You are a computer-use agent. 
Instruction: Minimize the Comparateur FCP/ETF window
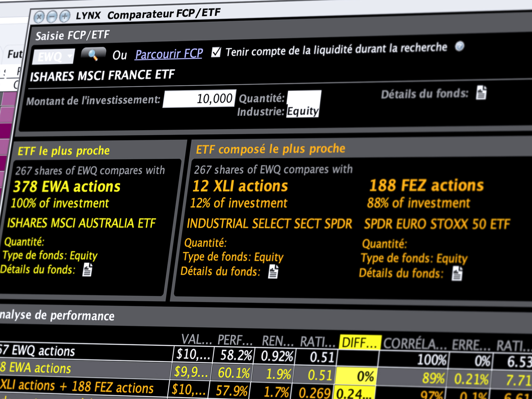(52, 17)
